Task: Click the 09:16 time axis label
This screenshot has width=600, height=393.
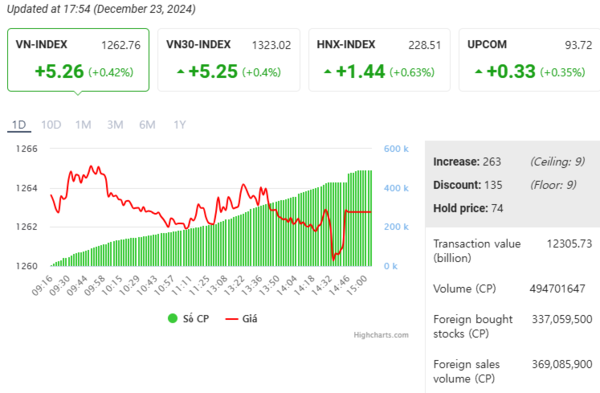Action: click(42, 285)
